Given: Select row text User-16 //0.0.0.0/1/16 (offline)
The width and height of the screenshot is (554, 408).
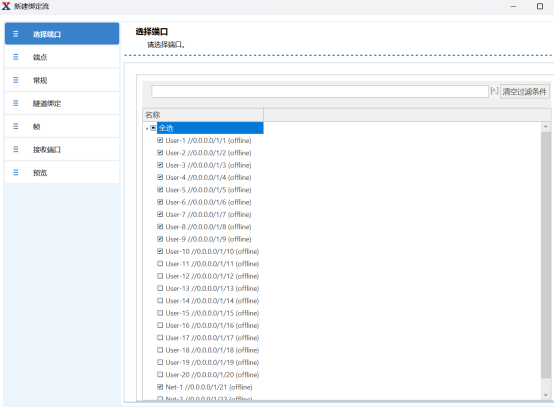Looking at the screenshot, I should pyautogui.click(x=212, y=325).
